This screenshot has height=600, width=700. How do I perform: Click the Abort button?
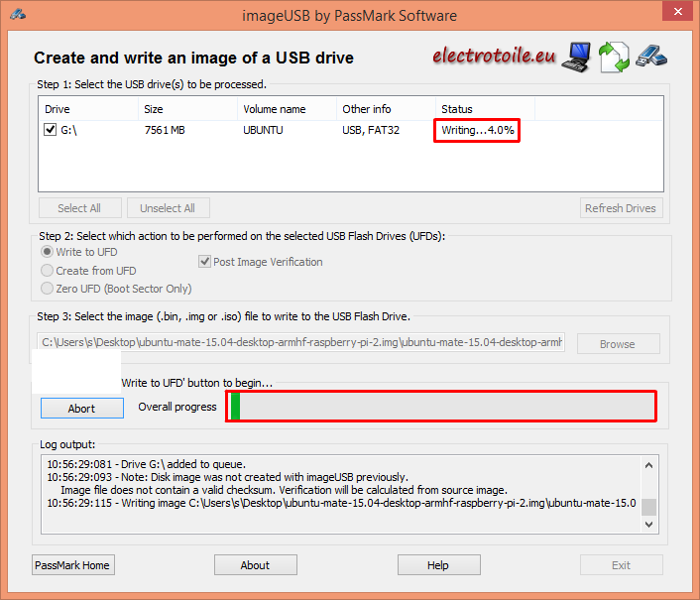tap(82, 409)
